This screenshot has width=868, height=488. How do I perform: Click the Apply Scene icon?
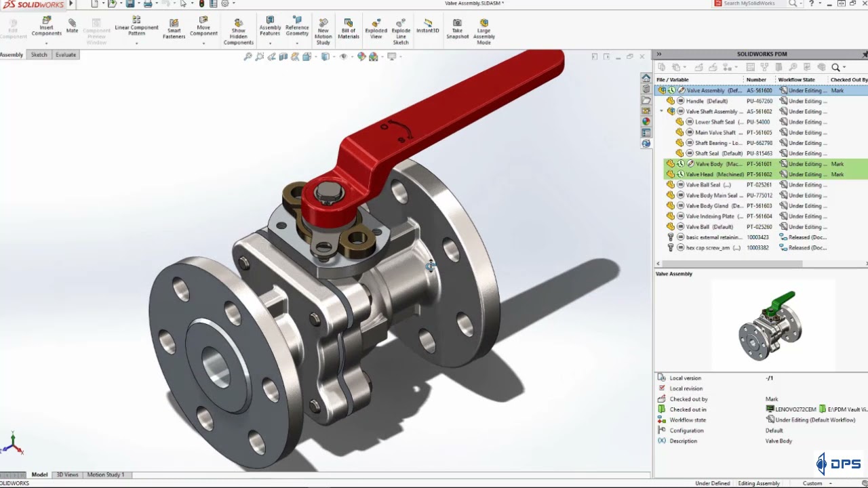coord(374,57)
